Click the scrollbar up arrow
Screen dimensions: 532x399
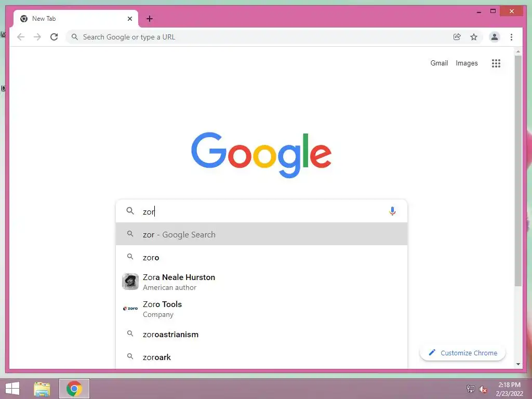(x=518, y=51)
